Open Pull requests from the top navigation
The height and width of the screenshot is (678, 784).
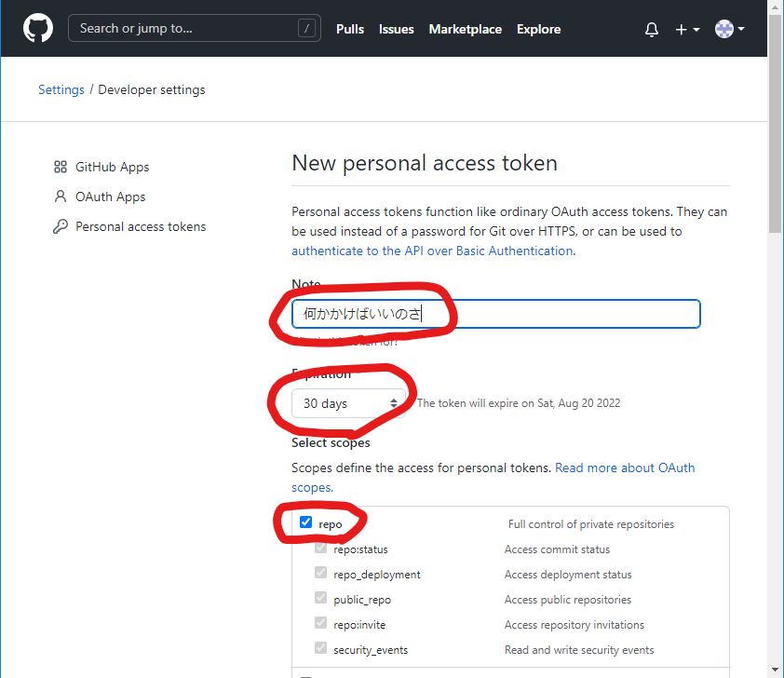pyautogui.click(x=350, y=29)
